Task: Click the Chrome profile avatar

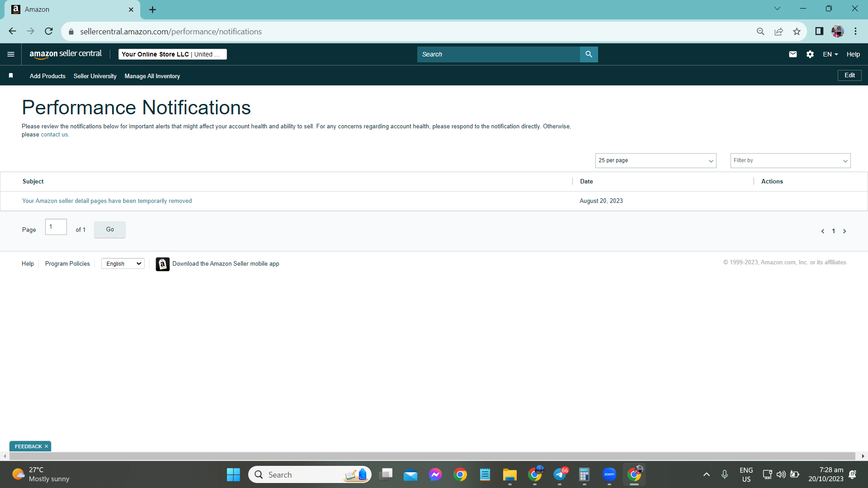Action: click(837, 31)
